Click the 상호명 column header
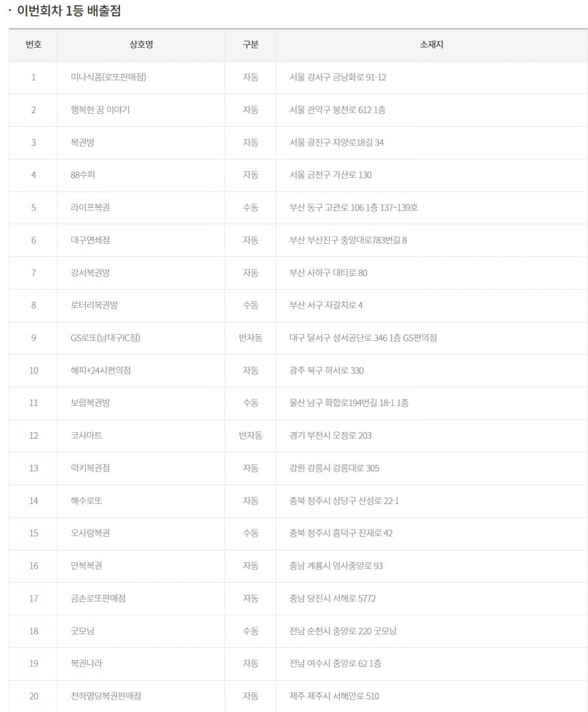This screenshot has height=712, width=588. coord(141,44)
